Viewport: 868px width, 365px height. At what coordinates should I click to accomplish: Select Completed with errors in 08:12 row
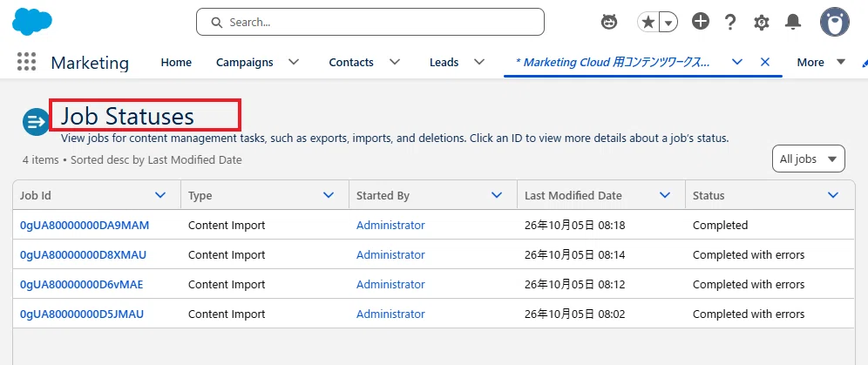pyautogui.click(x=749, y=285)
